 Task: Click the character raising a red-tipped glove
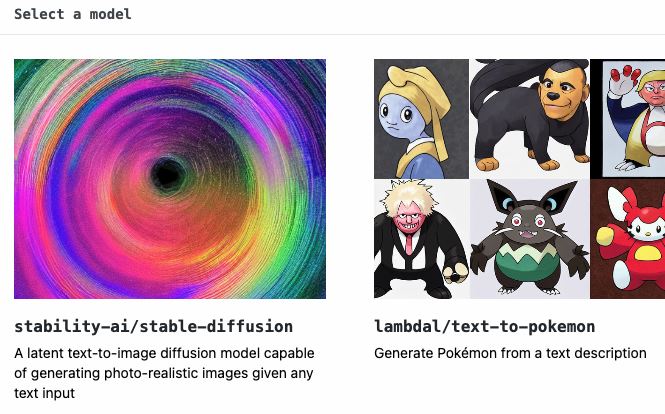(x=634, y=119)
